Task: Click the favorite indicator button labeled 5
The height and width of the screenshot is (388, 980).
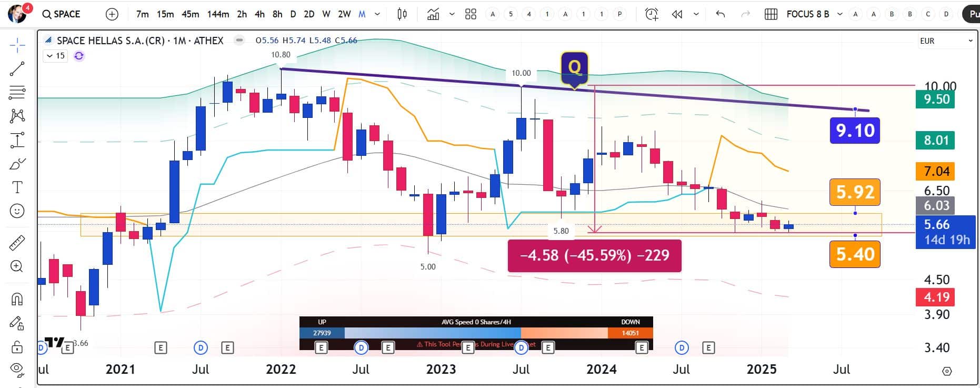Action: point(511,14)
